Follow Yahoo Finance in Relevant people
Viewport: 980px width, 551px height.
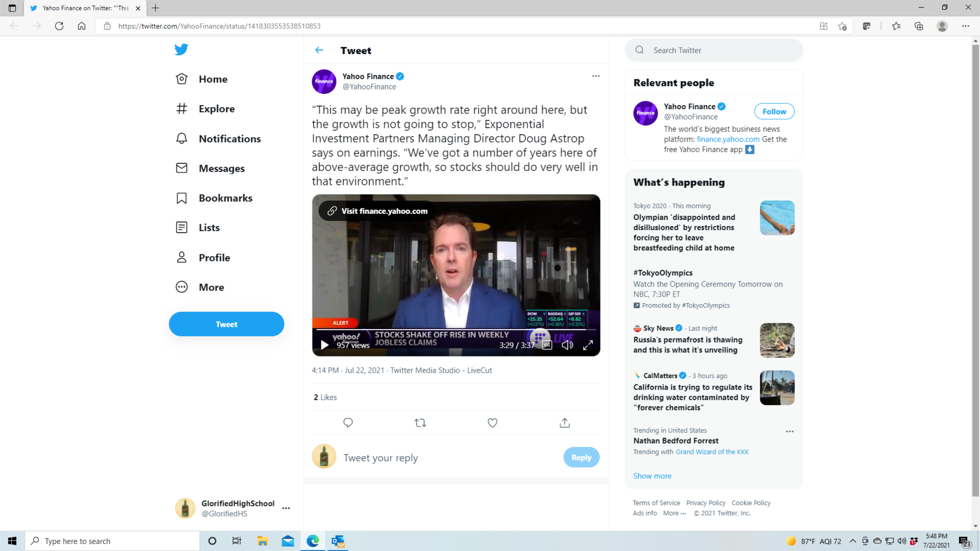tap(774, 111)
